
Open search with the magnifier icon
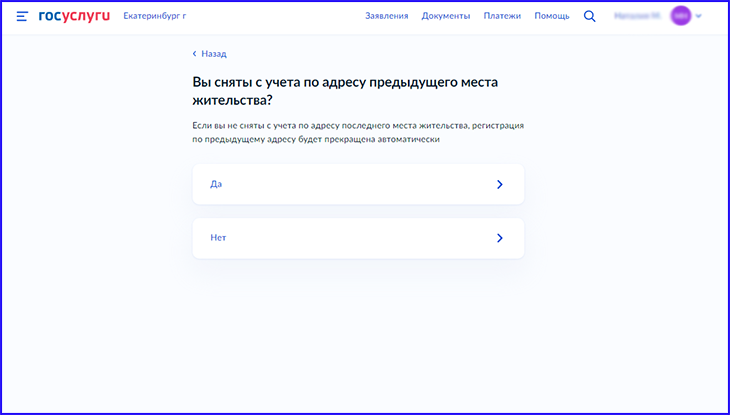point(590,17)
